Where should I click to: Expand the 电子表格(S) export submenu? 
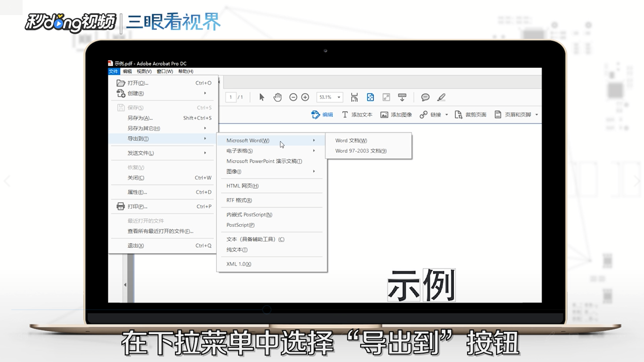[272, 151]
